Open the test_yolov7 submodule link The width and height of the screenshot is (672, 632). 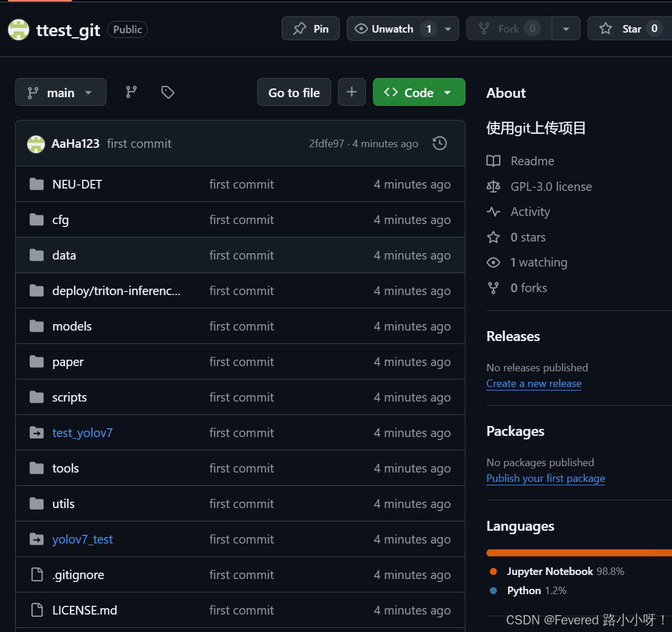(82, 433)
